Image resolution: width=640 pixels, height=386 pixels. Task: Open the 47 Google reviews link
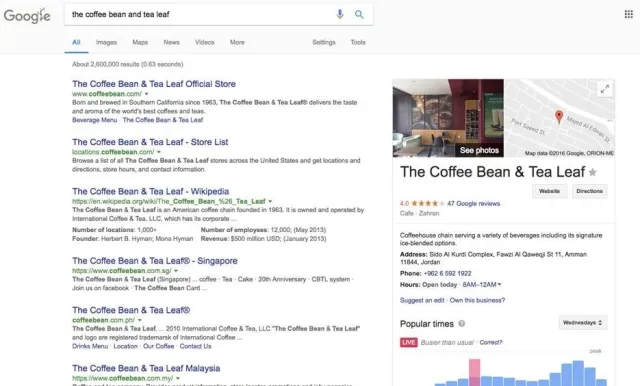pos(473,203)
